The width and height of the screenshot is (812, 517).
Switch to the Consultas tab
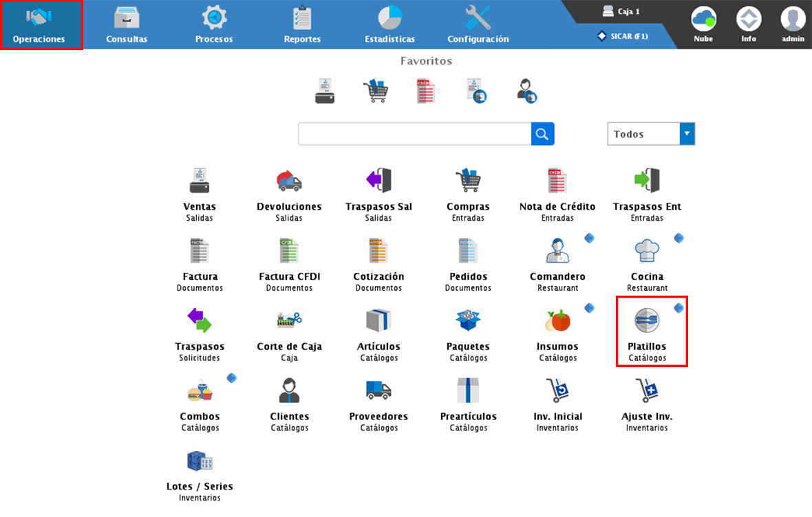point(127,25)
